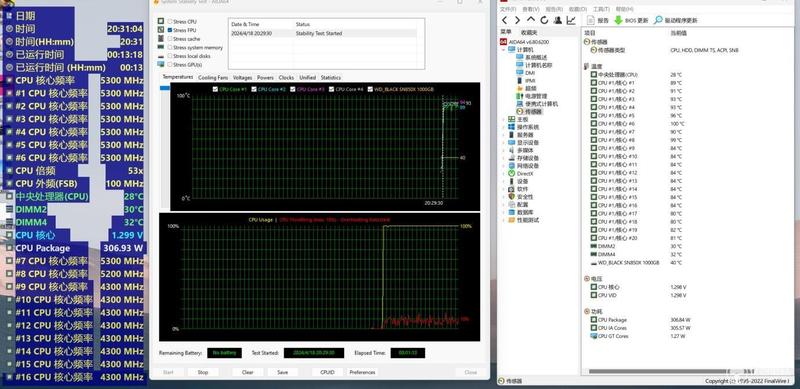The height and width of the screenshot is (389, 800).
Task: Click the Forward arrow in AIDA64 toolbar
Action: coord(517,20)
